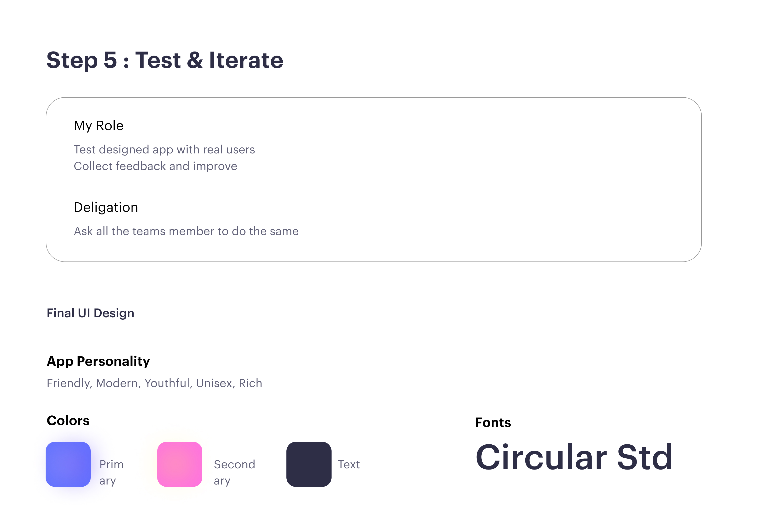
Task: Click the Step 5 : Test & Iterate heading
Action: point(165,60)
